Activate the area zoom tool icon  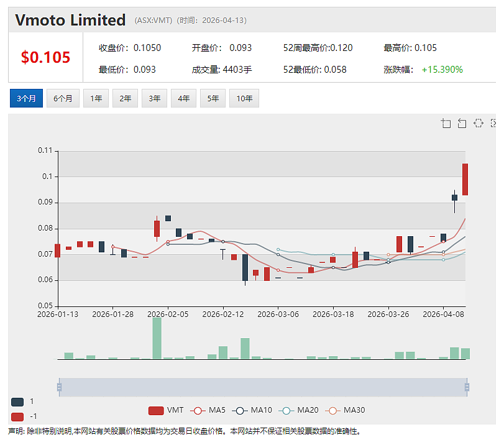(446, 123)
